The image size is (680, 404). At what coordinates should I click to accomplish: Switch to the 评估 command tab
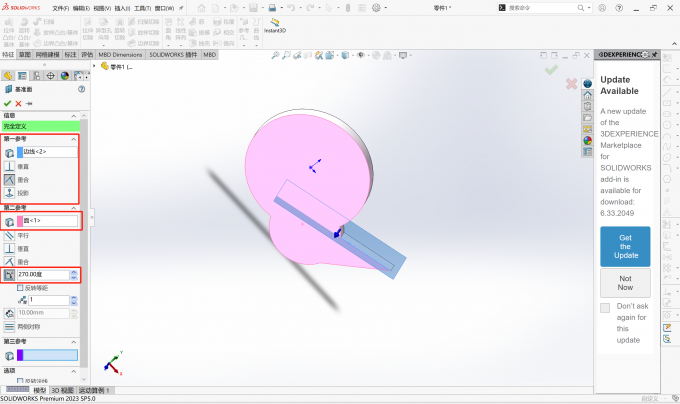[87, 55]
